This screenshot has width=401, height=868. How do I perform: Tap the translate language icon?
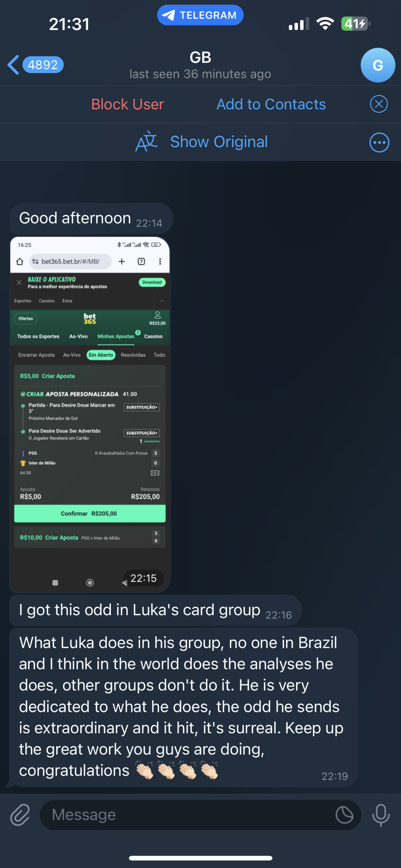coord(146,142)
